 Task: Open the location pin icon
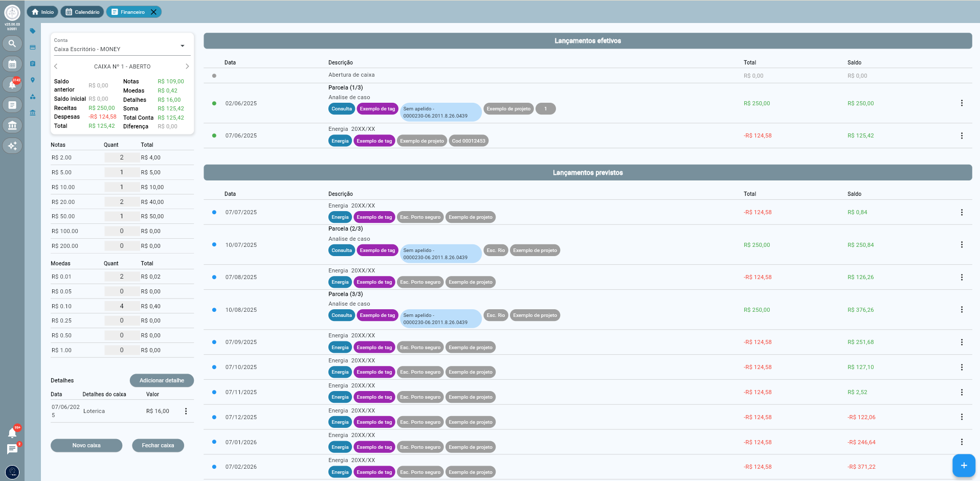click(33, 80)
